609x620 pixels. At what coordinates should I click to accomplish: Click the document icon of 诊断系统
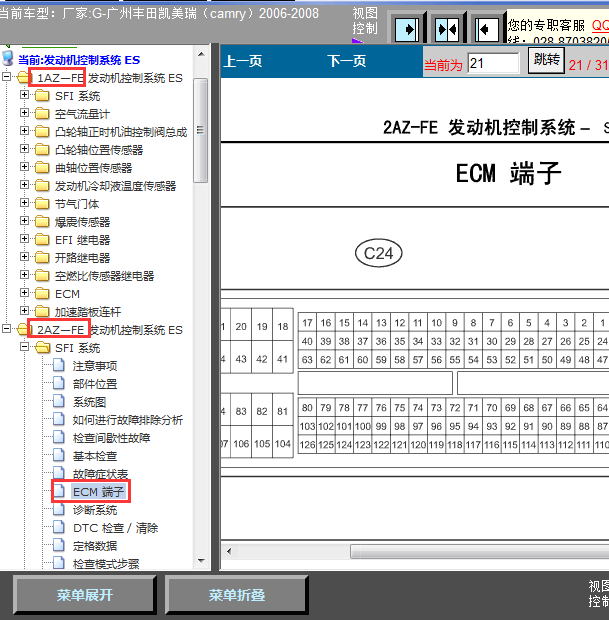(59, 510)
